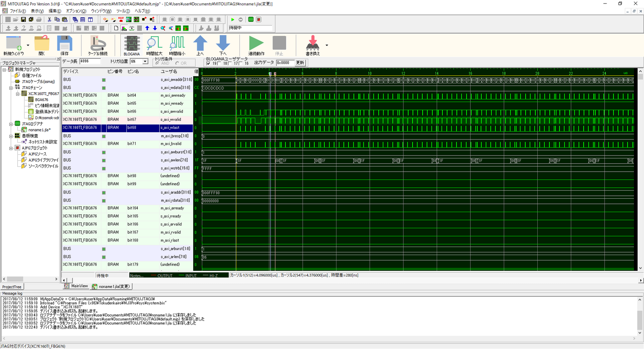
Task: Open the トリガ位置 6% dropdown
Action: tap(145, 62)
